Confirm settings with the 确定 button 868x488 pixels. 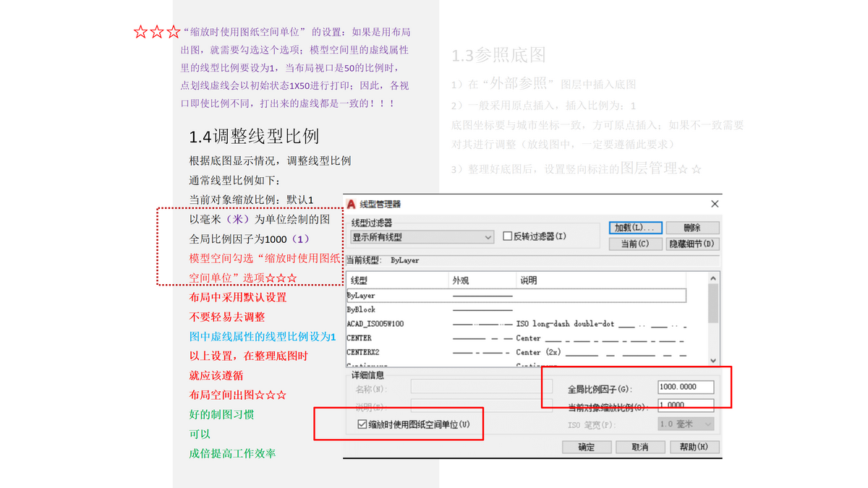587,447
